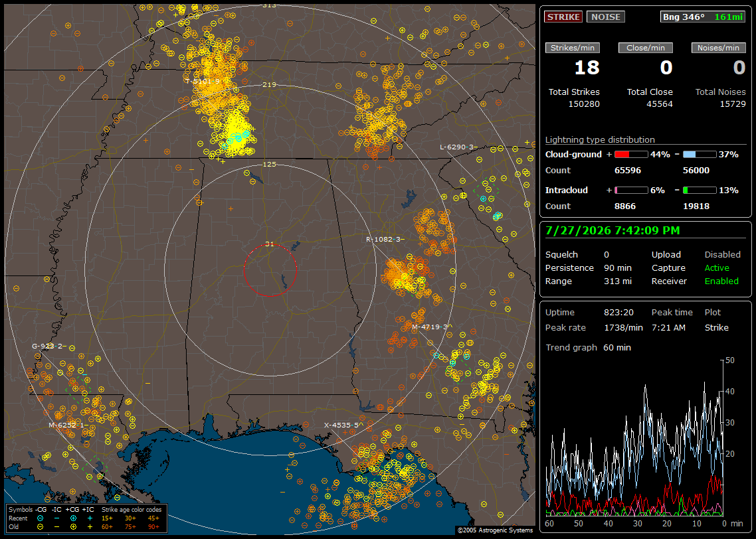Toggle the STRIKE mode button
The image size is (756, 539).
(563, 17)
